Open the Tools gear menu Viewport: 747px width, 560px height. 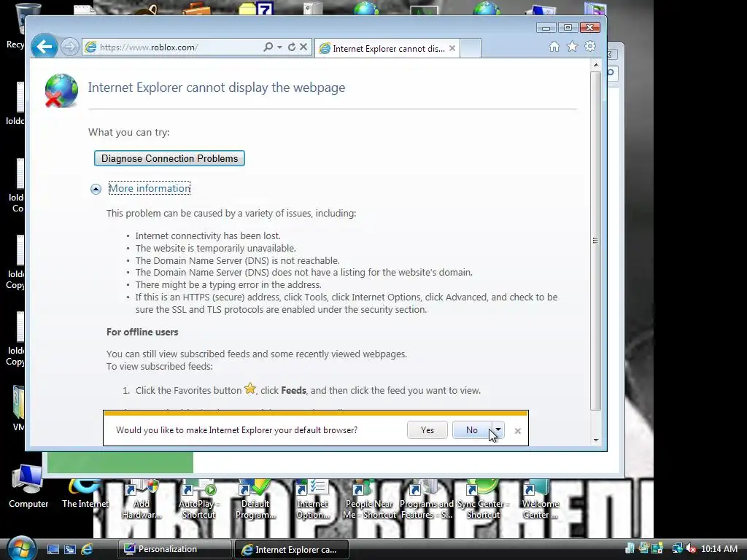pyautogui.click(x=590, y=46)
